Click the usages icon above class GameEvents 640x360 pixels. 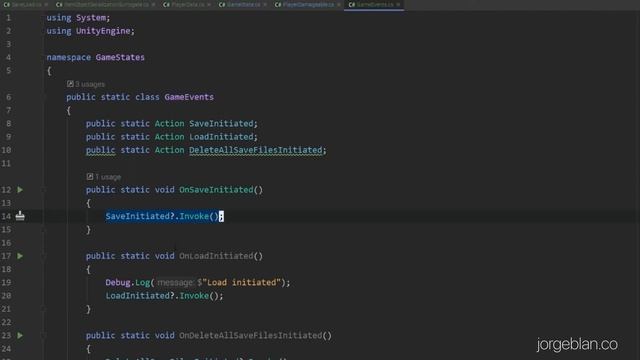point(70,84)
